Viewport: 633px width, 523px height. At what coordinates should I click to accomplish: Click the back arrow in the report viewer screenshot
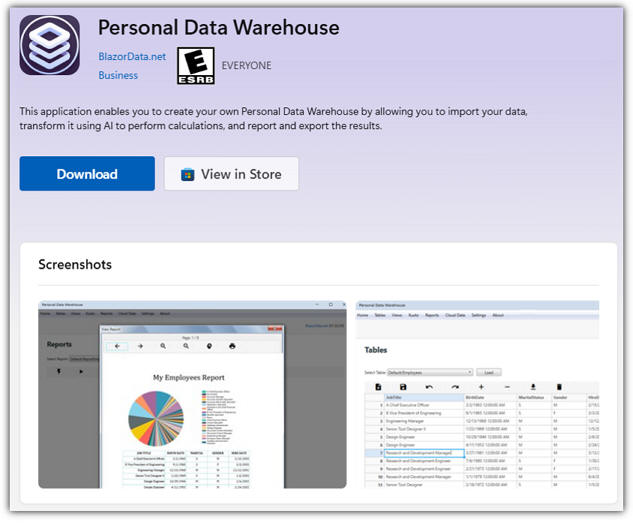coord(117,346)
